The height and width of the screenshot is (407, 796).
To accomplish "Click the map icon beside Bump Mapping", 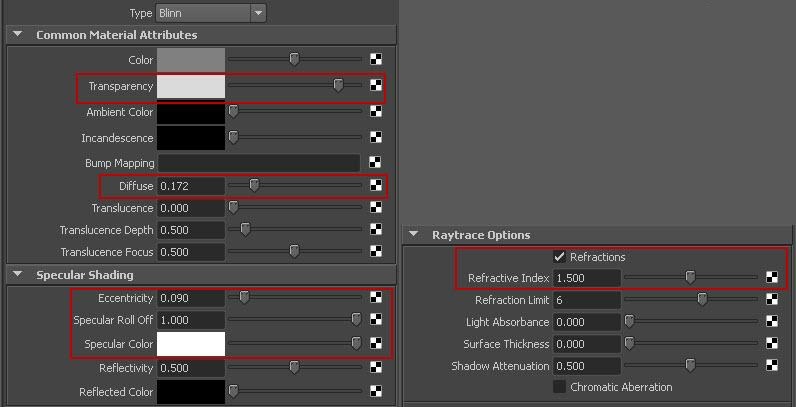I will coord(376,163).
